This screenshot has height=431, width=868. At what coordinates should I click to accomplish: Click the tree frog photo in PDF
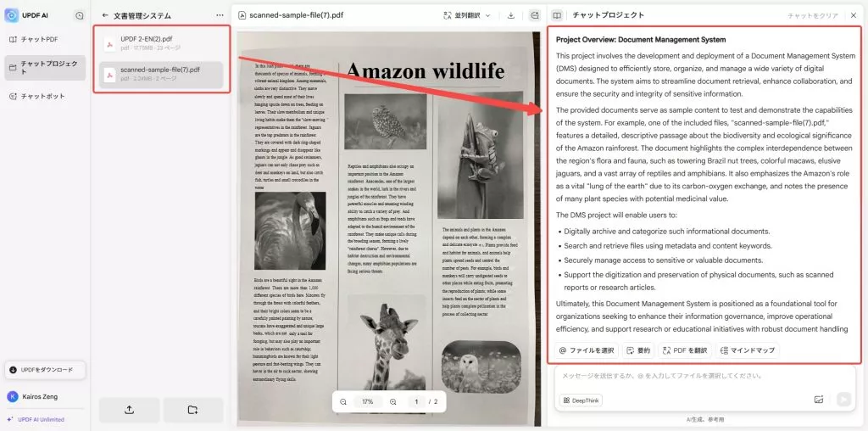click(480, 155)
